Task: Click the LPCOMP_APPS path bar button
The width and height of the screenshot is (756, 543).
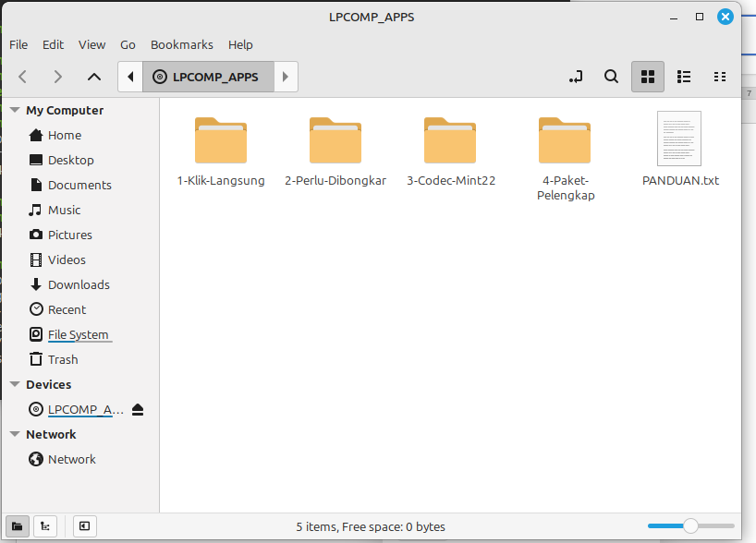Action: [x=208, y=77]
